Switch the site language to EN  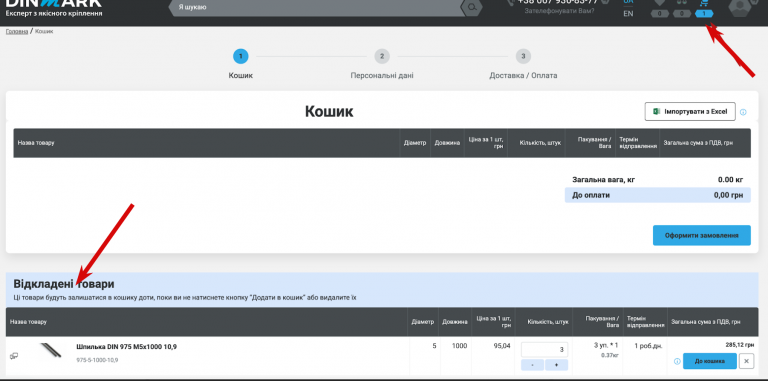(628, 14)
